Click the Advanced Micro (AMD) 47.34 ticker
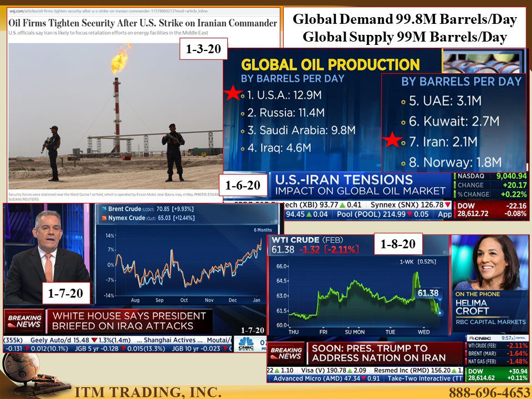 point(326,378)
